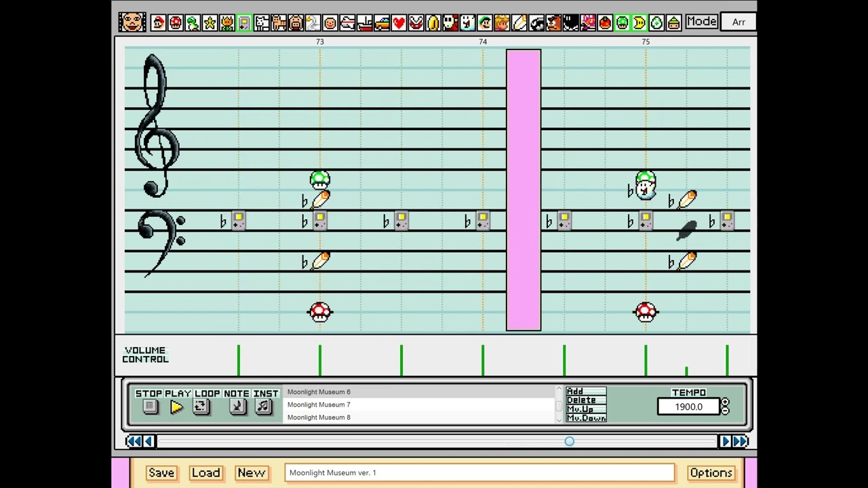Select the Yoshi egg instrument
This screenshot has width=868, height=488.
(656, 23)
